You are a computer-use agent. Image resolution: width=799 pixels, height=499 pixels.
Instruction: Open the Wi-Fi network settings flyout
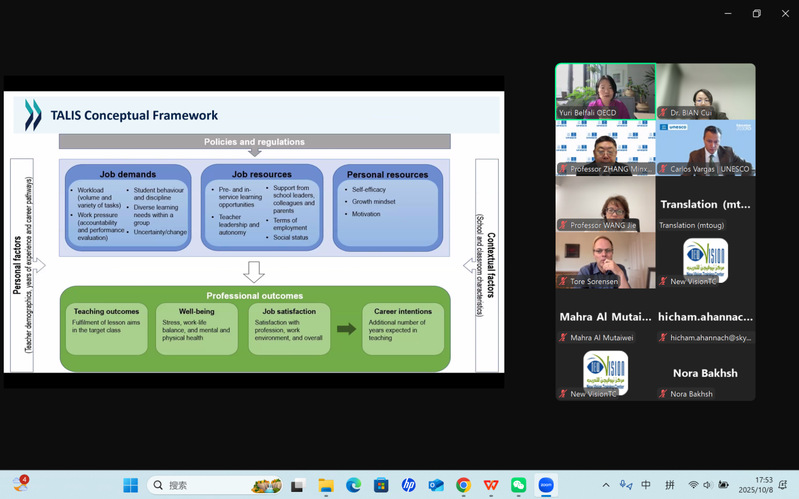coord(693,485)
